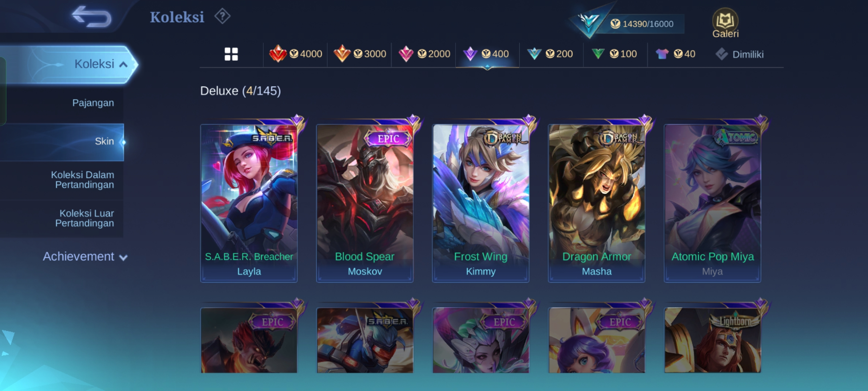Select the grid all-skins filter icon
This screenshot has height=391, width=868.
(231, 54)
